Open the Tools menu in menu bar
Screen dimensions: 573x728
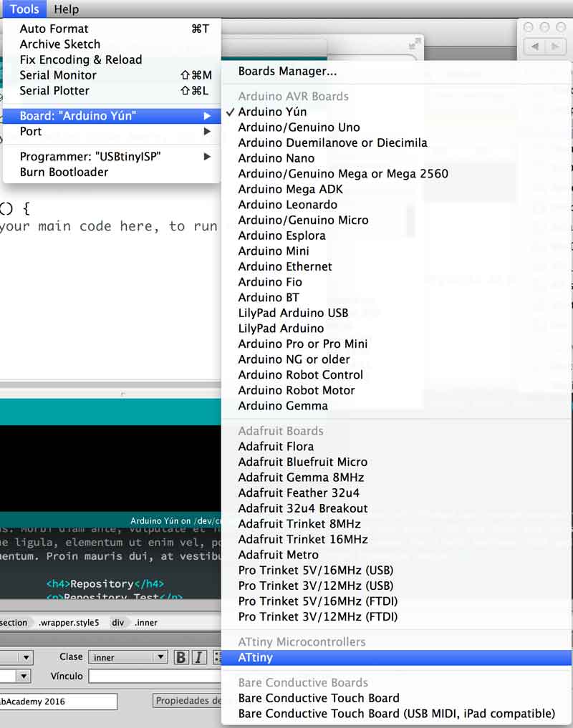[24, 9]
